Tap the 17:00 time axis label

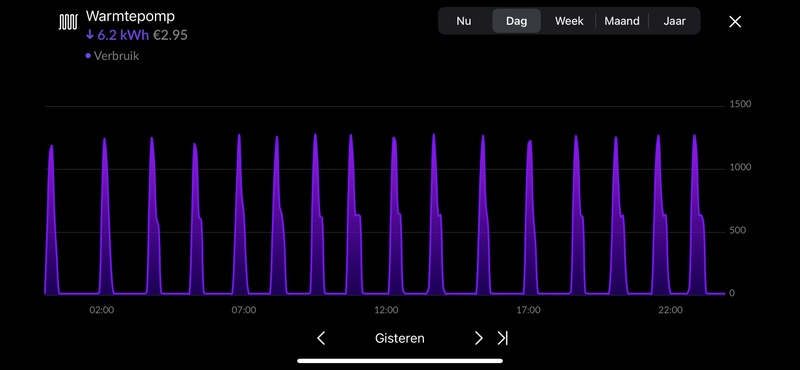(x=528, y=310)
